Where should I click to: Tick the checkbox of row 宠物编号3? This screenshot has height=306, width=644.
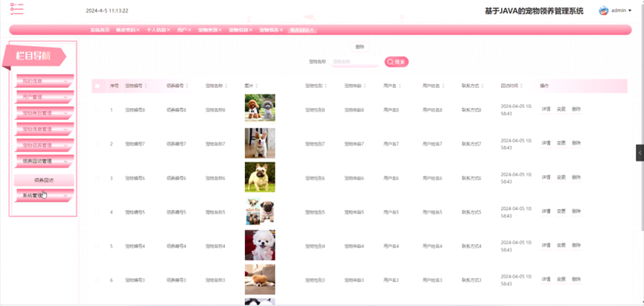click(97, 280)
